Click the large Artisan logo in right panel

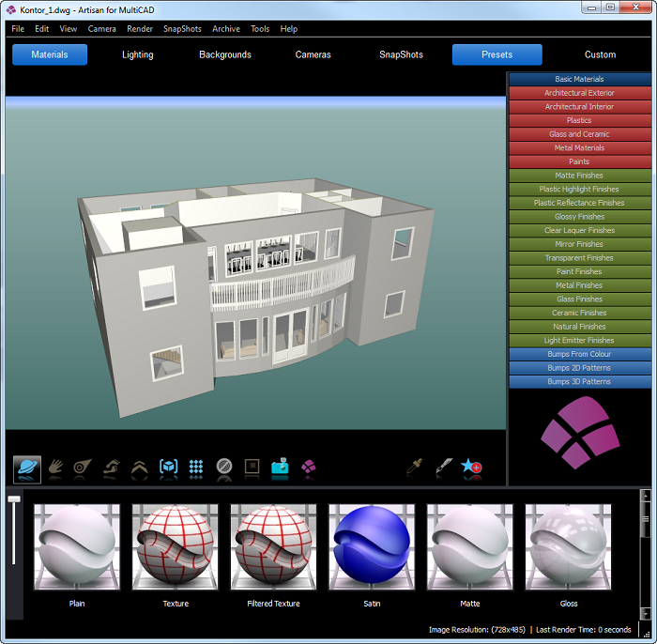pos(580,433)
